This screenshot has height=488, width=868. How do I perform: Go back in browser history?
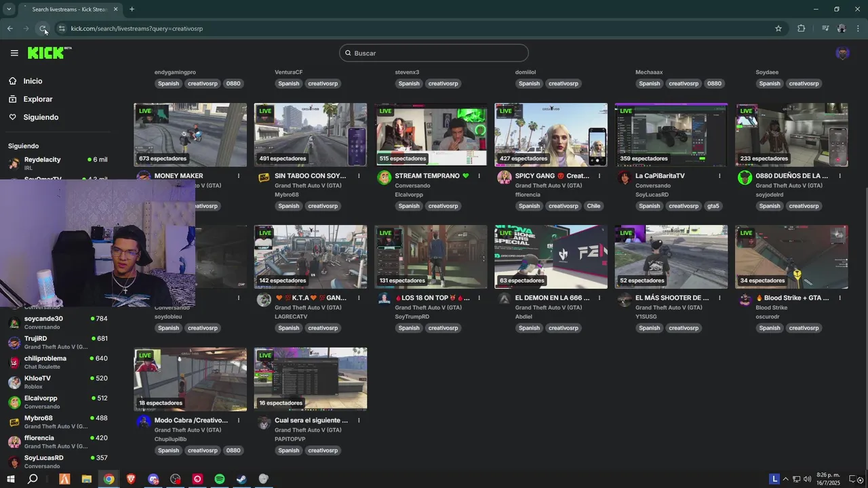click(9, 28)
